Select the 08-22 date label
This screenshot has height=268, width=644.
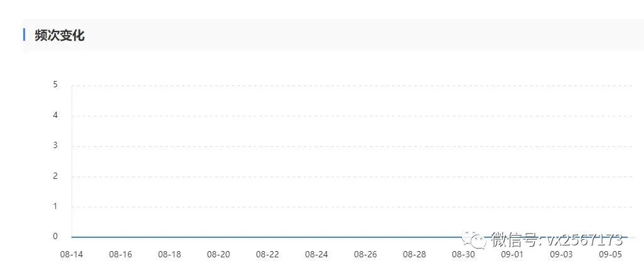267,254
